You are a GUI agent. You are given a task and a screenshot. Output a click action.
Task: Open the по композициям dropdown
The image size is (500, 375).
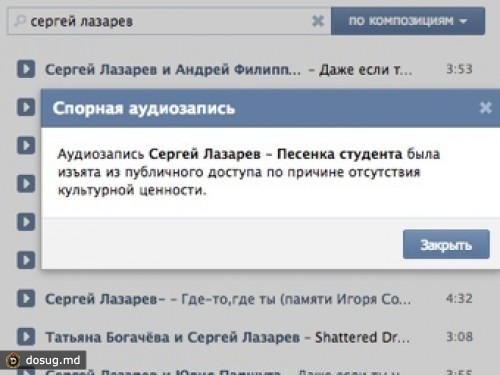[408, 21]
